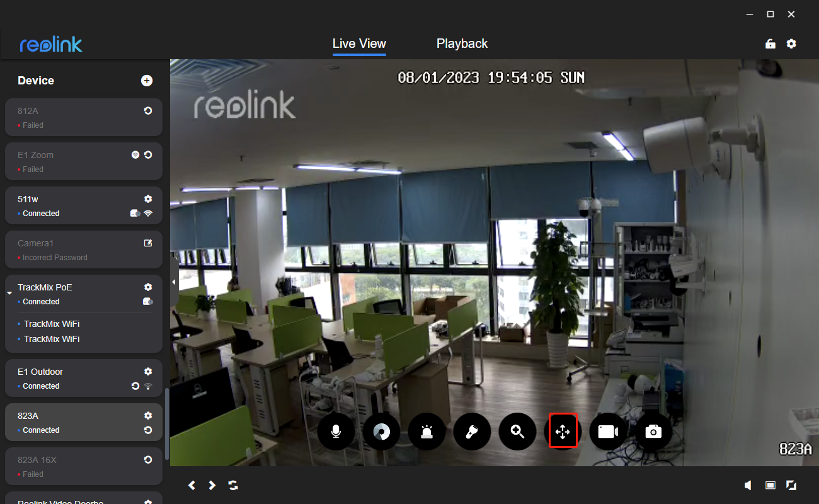The height and width of the screenshot is (504, 819).
Task: Open settings gear for 823A camera
Action: [x=148, y=416]
